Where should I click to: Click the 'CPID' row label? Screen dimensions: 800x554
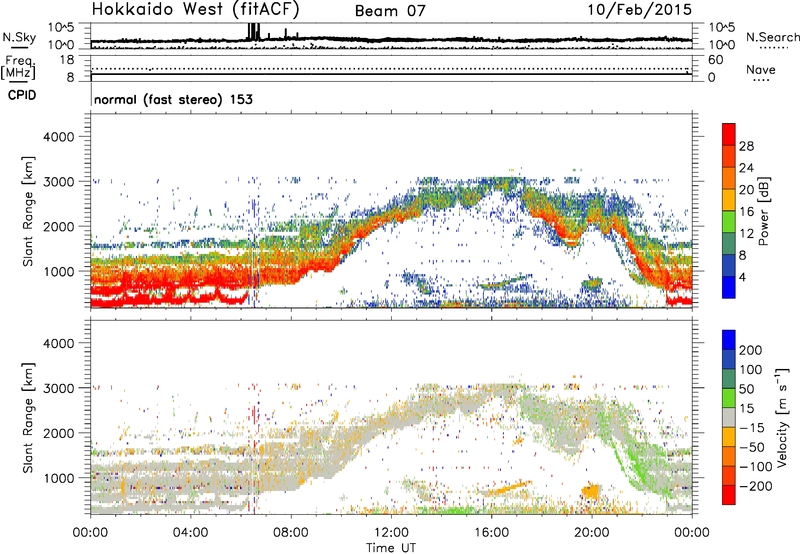[22, 95]
